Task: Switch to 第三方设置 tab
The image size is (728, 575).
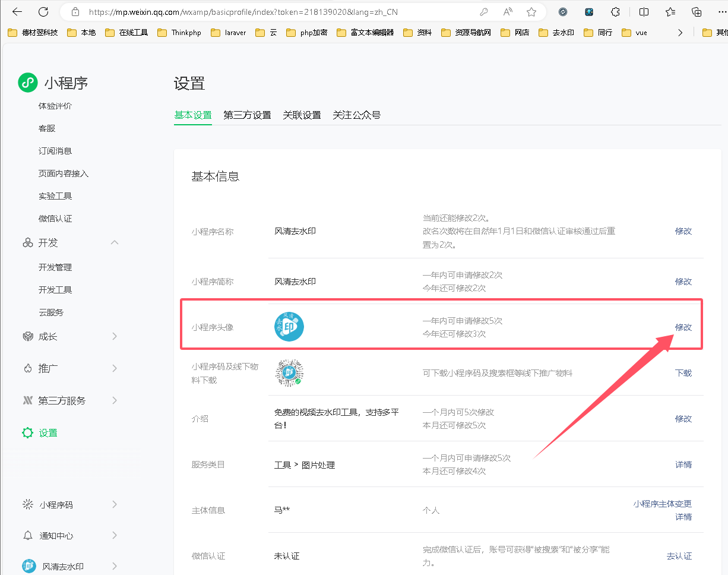Action: coord(247,115)
